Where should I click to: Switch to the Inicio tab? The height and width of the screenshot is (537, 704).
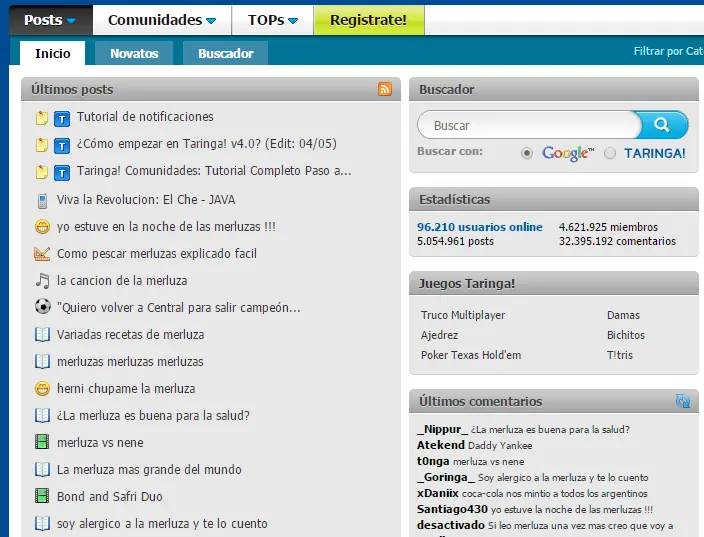click(x=53, y=53)
